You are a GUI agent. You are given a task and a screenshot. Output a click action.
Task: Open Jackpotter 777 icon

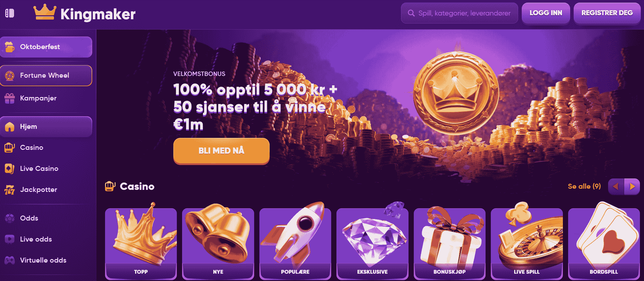pos(10,190)
